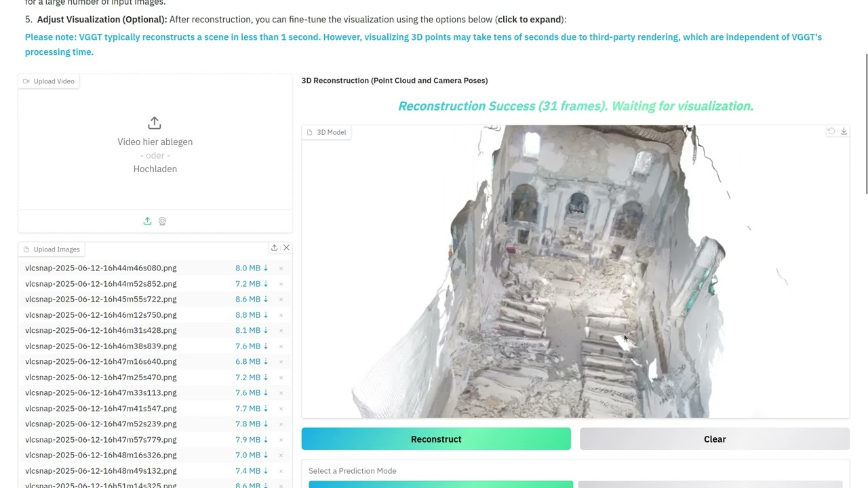Click the 'Select a Prediction Mode' label
Image resolution: width=868 pixels, height=488 pixels.
(353, 471)
